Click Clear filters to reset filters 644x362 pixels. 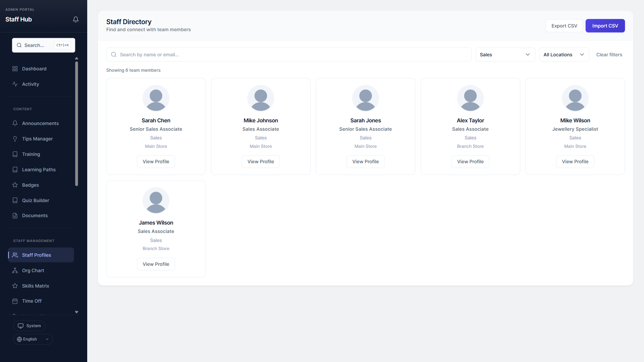coord(609,54)
